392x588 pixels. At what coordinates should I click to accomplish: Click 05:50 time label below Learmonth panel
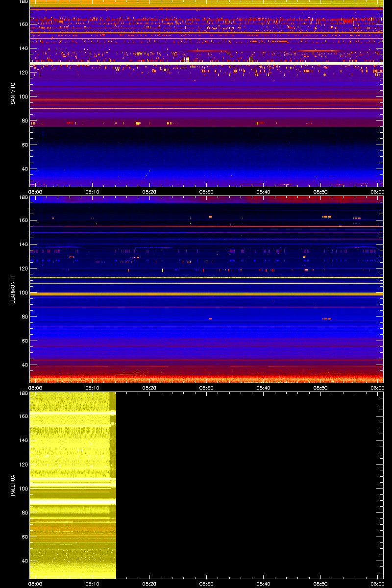coord(320,388)
